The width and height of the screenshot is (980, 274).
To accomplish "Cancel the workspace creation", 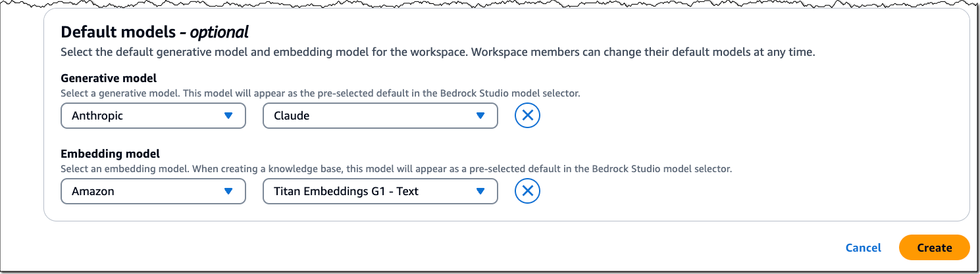I will point(864,248).
